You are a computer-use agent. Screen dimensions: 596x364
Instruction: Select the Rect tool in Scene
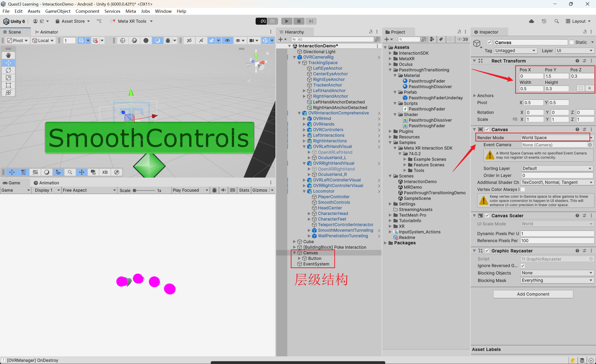(x=8, y=85)
